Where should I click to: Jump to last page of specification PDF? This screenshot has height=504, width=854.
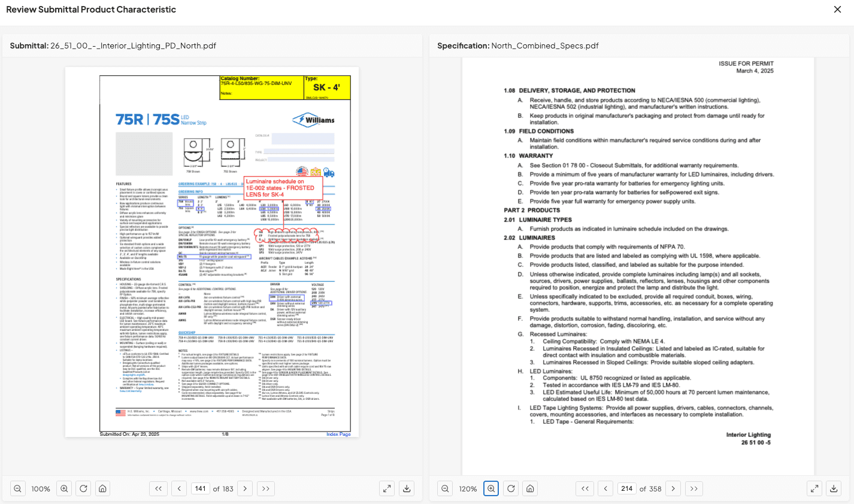(x=694, y=488)
